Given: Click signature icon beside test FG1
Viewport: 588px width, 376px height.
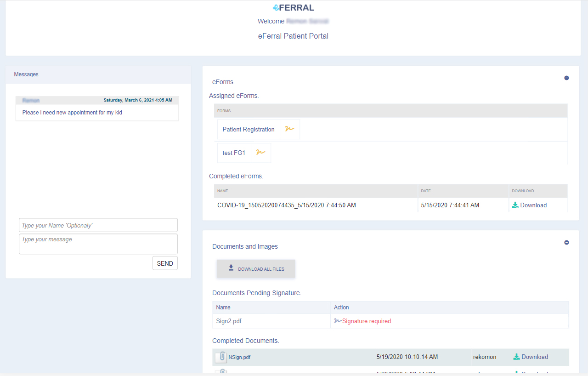Looking at the screenshot, I should pos(260,153).
